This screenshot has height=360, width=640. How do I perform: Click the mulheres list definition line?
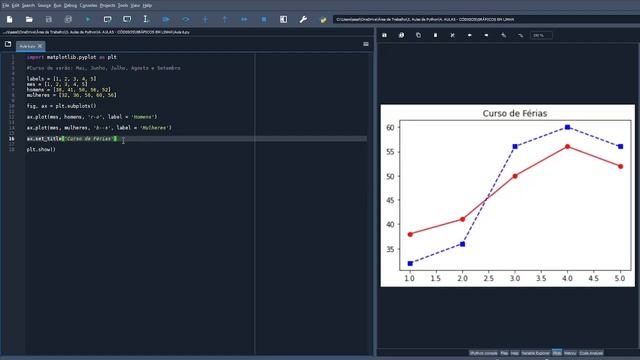71,95
